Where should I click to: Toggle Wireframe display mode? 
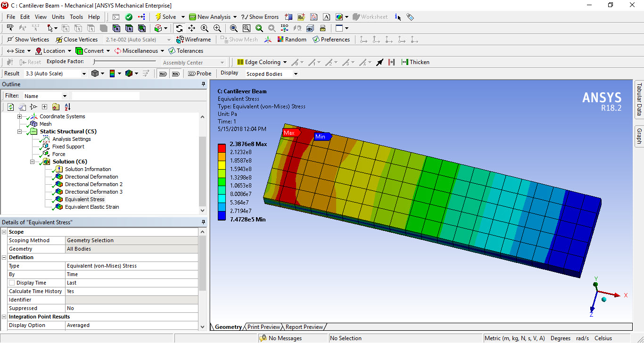194,40
